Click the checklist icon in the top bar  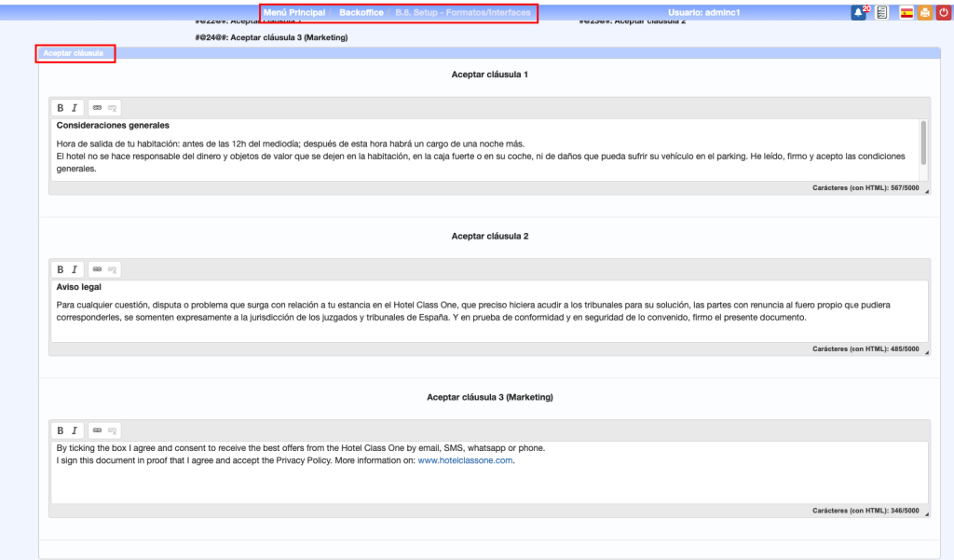coord(881,13)
